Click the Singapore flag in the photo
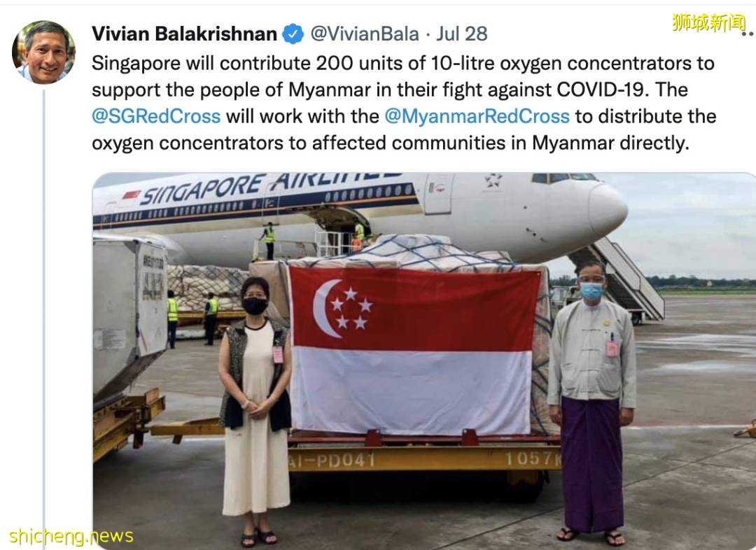This screenshot has width=756, height=550. [414, 351]
